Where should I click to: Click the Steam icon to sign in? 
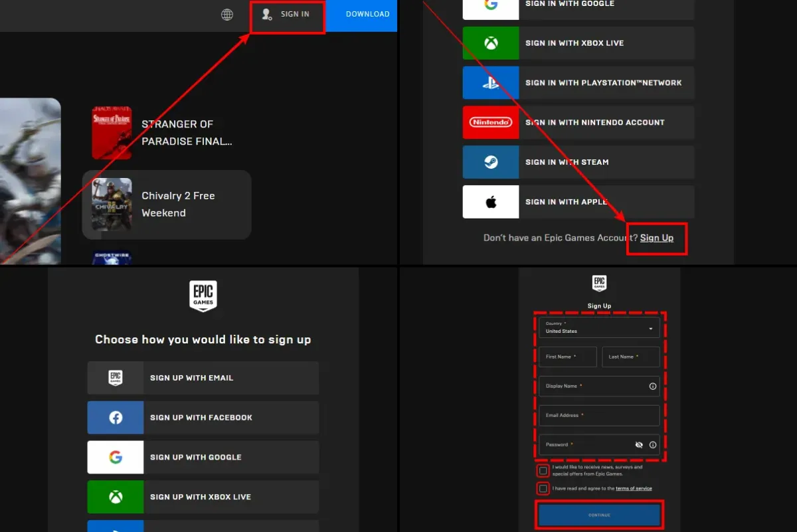click(491, 162)
